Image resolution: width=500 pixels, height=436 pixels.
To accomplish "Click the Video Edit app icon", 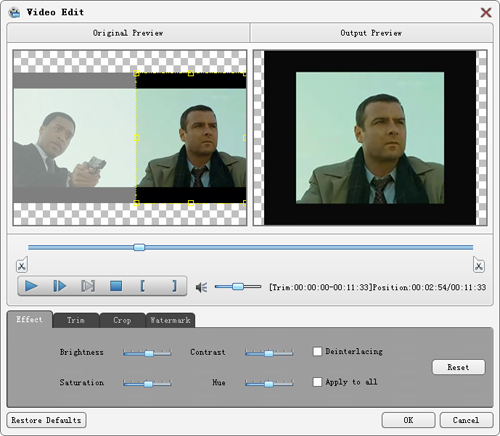I will point(14,12).
